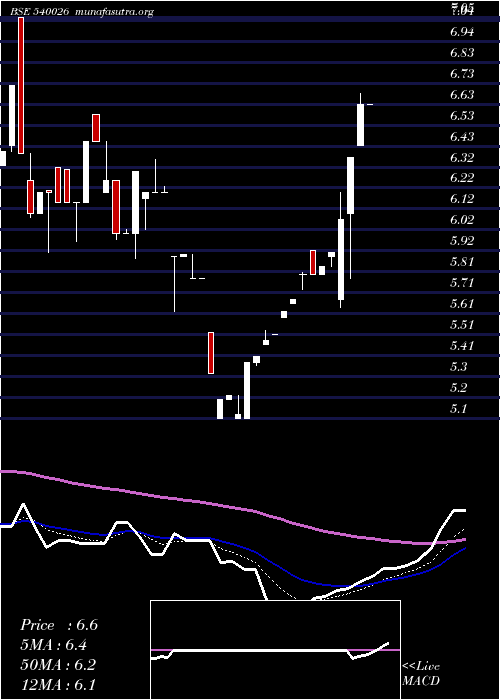Click the 5.3 price axis label
Screen dimensions: 500x700
coord(460,367)
